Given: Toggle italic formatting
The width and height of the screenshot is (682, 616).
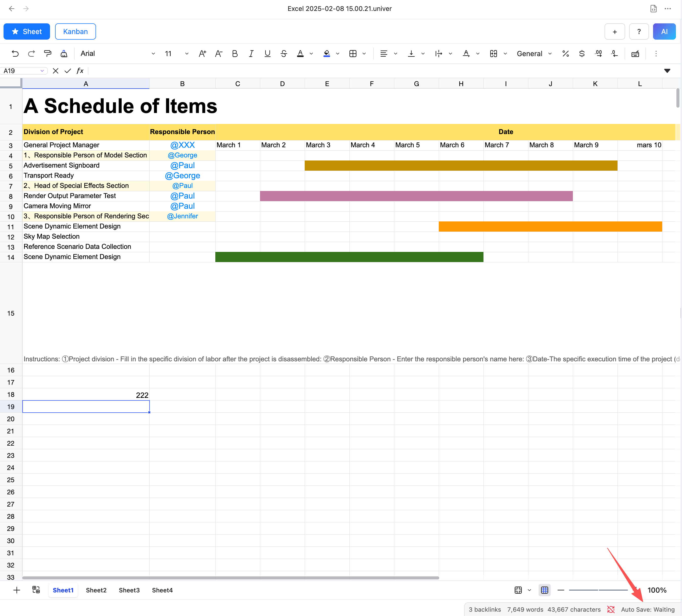Looking at the screenshot, I should 251,53.
